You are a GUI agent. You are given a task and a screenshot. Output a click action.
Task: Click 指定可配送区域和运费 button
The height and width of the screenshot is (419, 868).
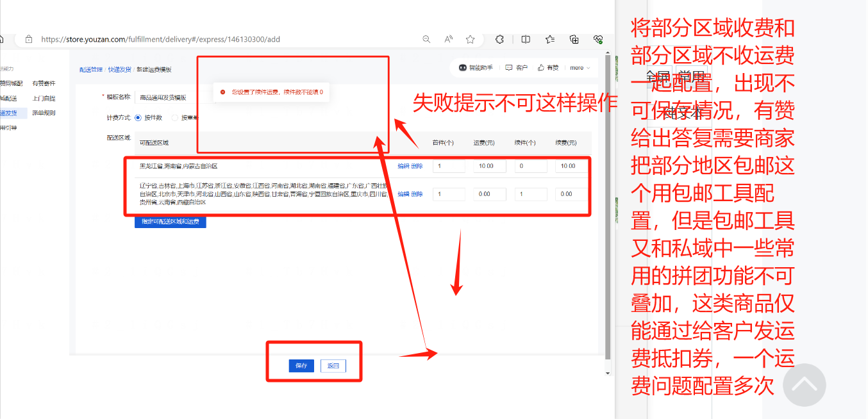170,222
